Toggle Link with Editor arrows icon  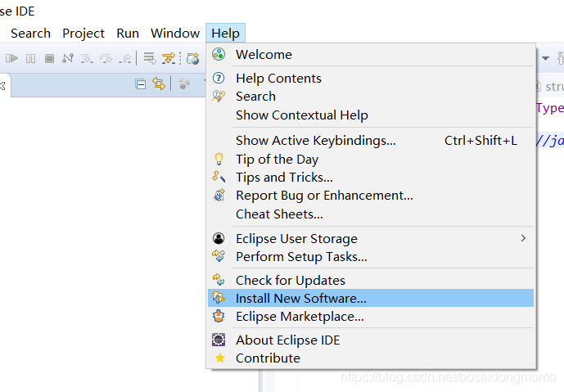pos(159,83)
